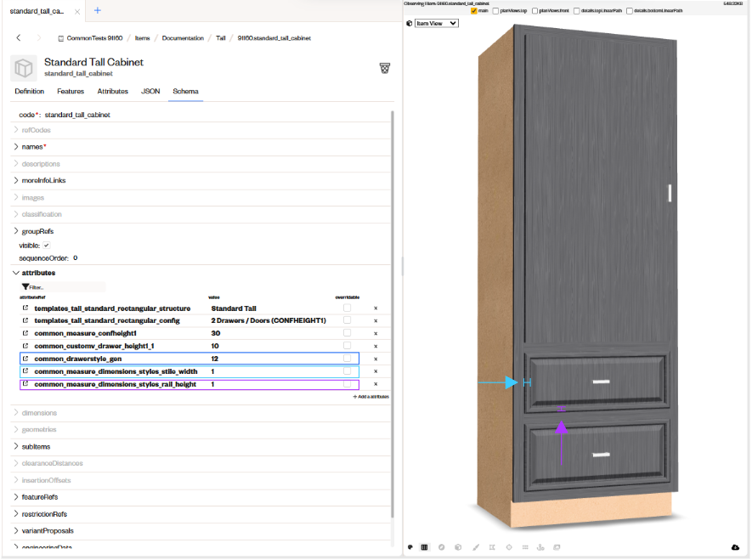The image size is (752, 560).
Task: Click the anchor icon in viewer toolbar
Action: click(540, 547)
